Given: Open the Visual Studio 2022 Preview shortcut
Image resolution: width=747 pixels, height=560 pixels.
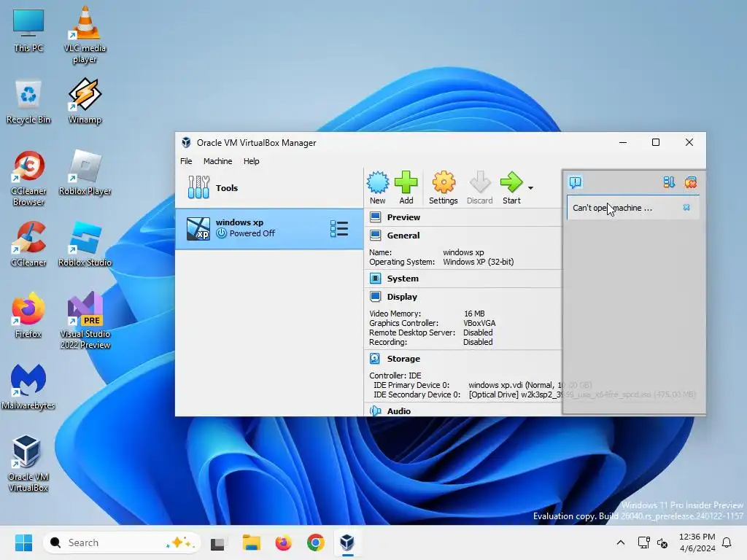Looking at the screenshot, I should click(x=85, y=321).
